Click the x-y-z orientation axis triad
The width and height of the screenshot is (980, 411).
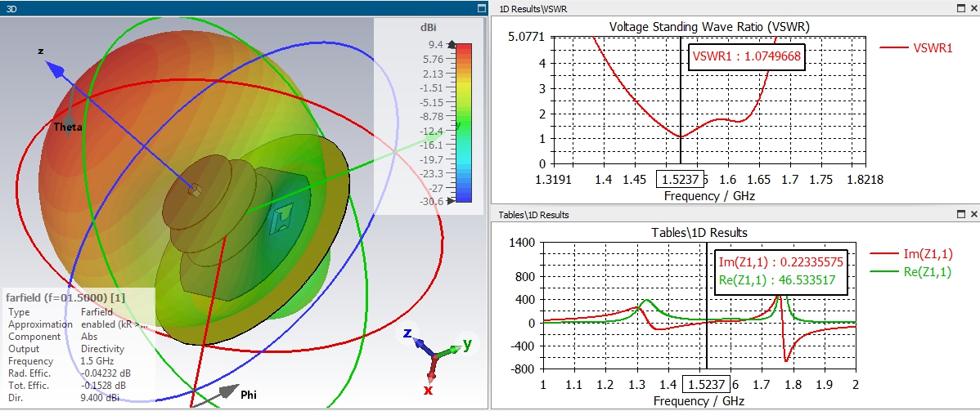click(x=434, y=360)
